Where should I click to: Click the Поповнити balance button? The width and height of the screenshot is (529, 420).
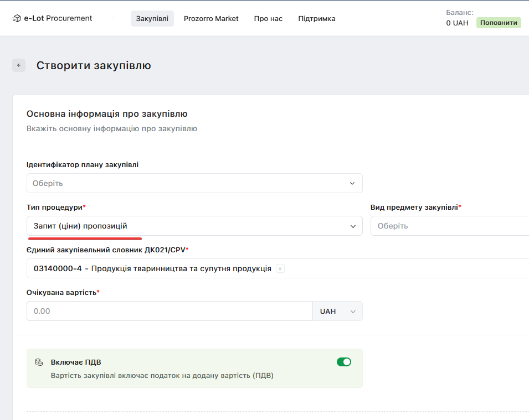tap(499, 23)
